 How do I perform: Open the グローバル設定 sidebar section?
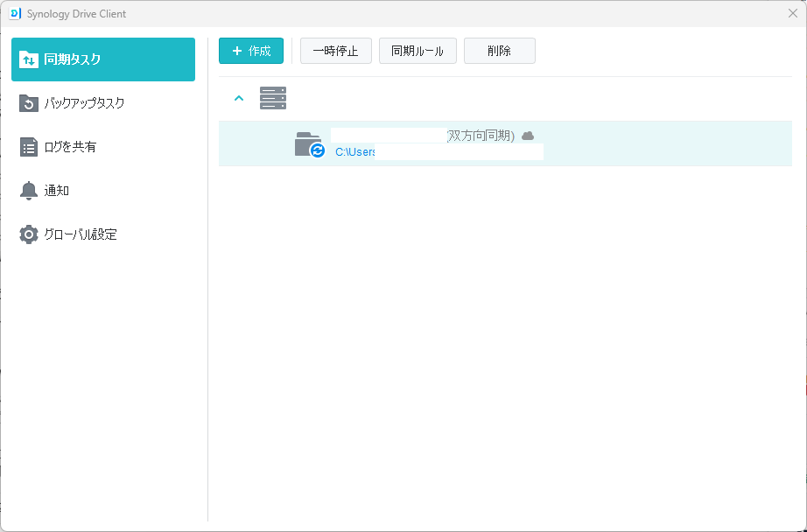(103, 234)
